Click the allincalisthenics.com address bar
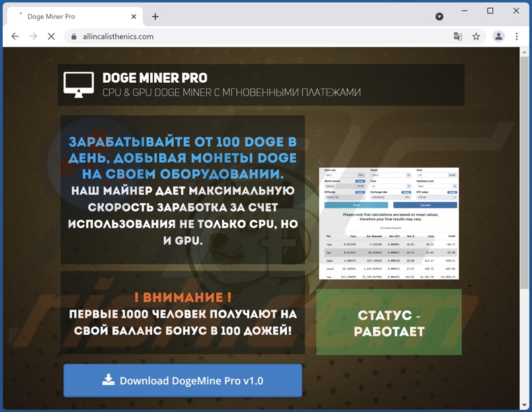 258,36
